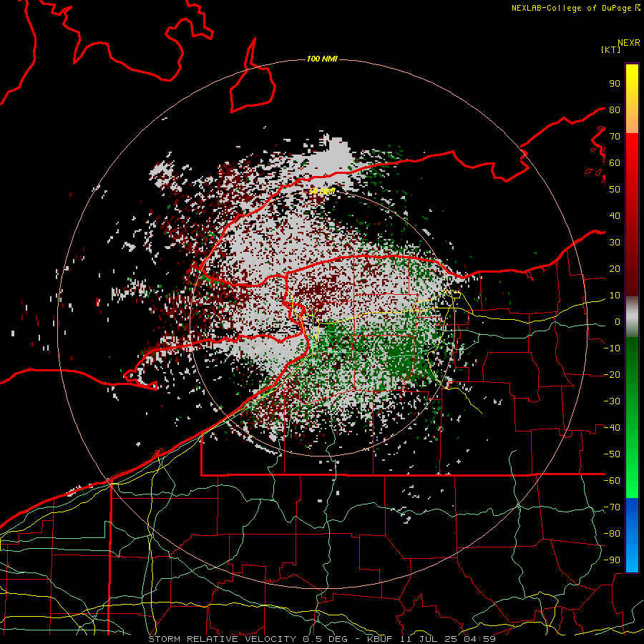Screen dimensions: 644x644
Task: Click the -70 value on the velocity scale
Action: coord(612,507)
